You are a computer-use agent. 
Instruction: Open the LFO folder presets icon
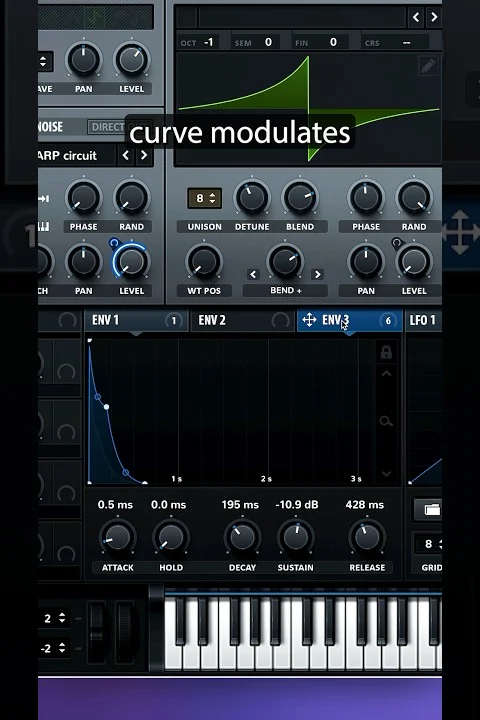pyautogui.click(x=429, y=509)
